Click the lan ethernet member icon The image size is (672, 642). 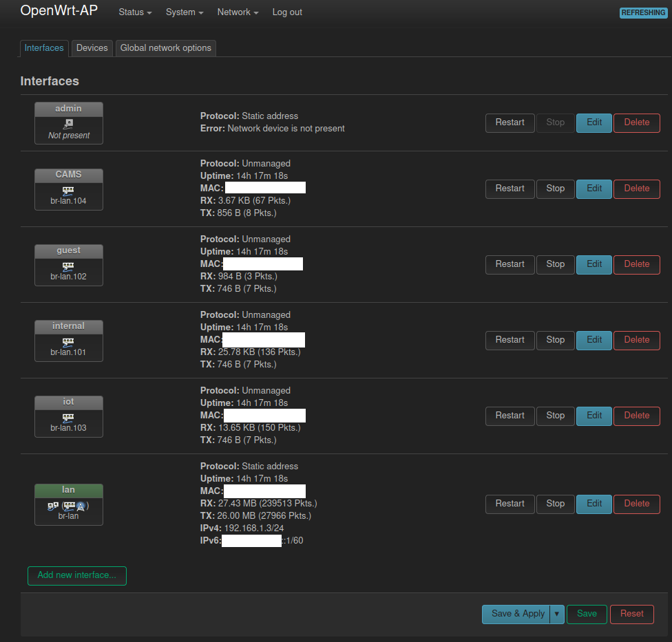click(70, 506)
